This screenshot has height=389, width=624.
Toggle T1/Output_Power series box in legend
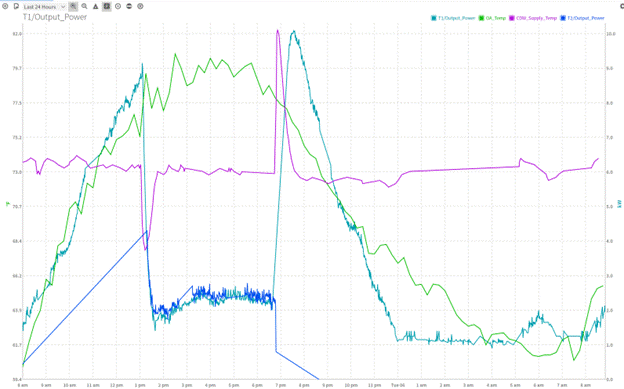tap(434, 18)
